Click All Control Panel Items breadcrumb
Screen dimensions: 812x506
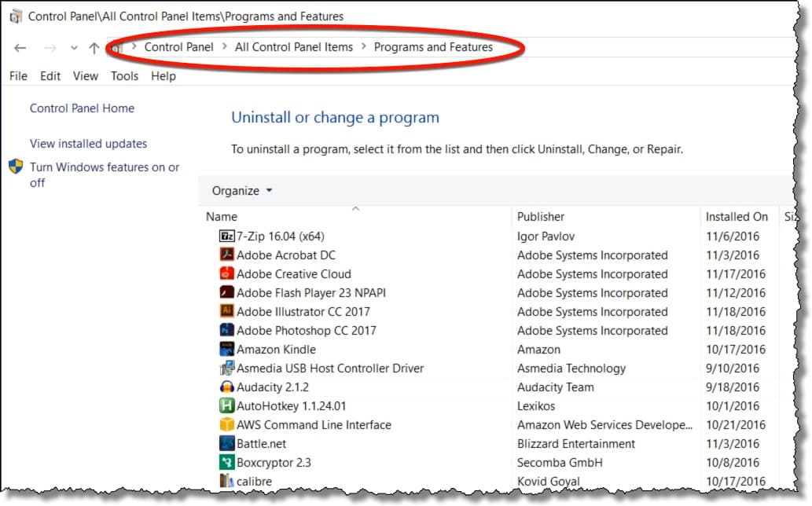[x=294, y=47]
